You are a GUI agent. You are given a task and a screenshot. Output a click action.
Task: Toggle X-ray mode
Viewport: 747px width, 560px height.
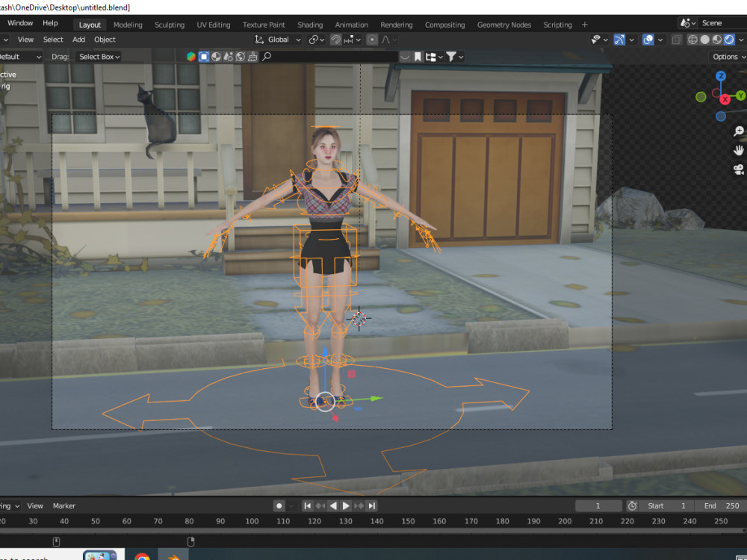coord(676,40)
